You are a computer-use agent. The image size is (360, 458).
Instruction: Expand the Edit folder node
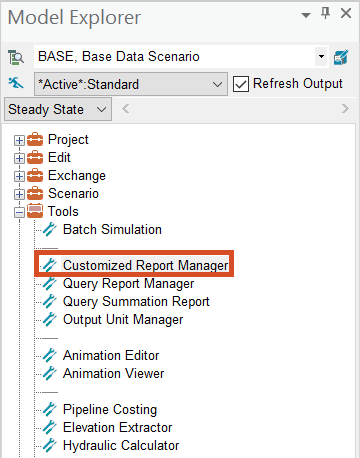pyautogui.click(x=19, y=158)
